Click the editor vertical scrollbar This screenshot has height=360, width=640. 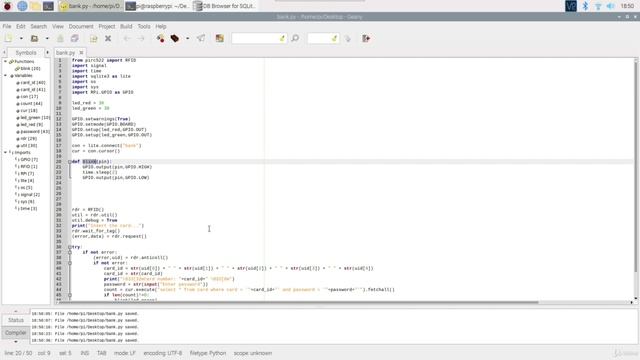click(x=636, y=167)
